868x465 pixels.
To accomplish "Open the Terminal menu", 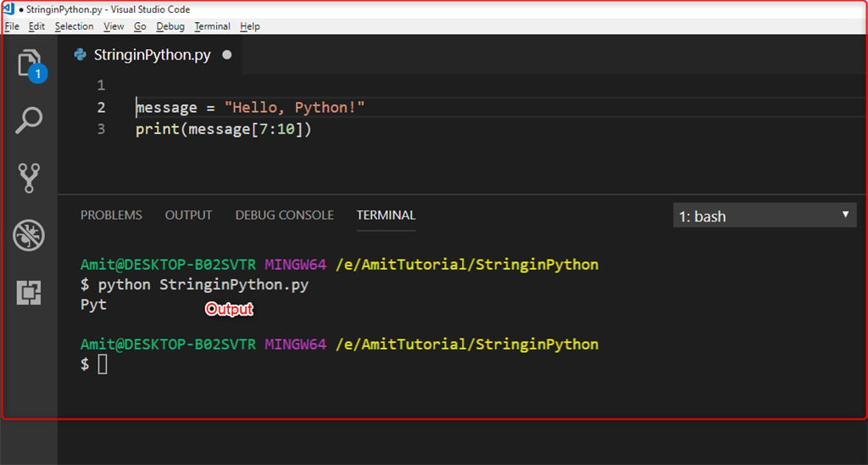I will (212, 26).
